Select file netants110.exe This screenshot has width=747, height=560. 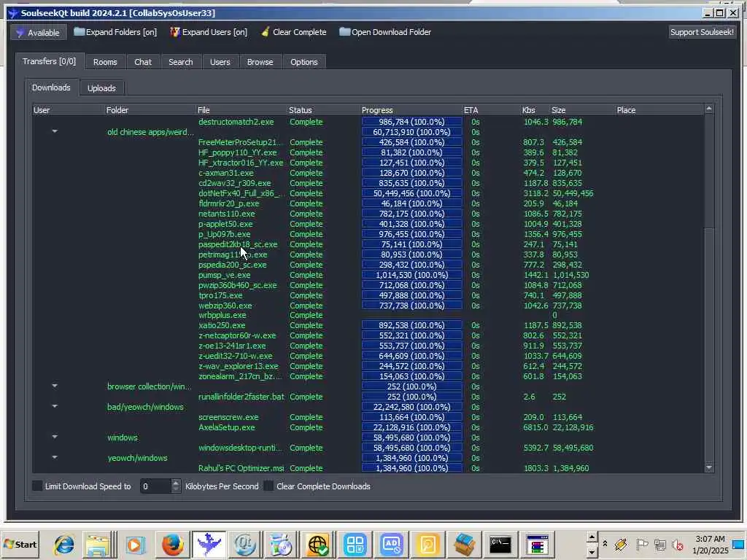pos(227,214)
